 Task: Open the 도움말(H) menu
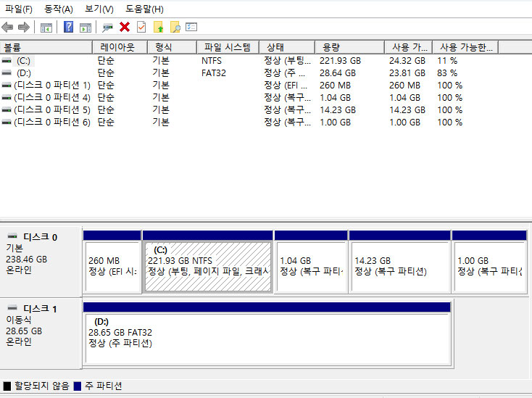143,9
